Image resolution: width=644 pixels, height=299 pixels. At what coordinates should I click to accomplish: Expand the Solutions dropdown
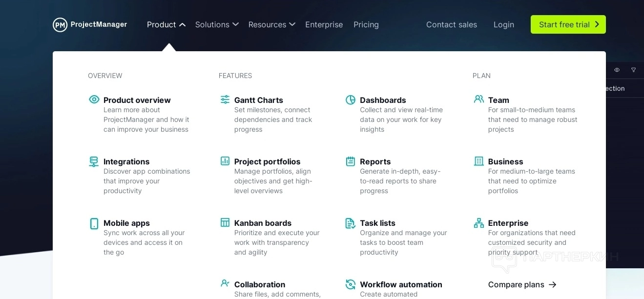click(x=217, y=24)
